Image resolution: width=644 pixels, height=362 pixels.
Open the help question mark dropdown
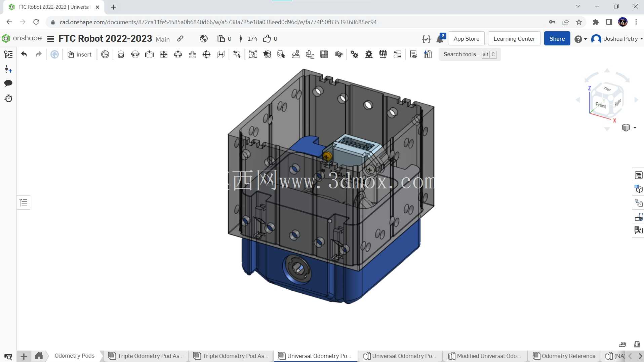580,39
